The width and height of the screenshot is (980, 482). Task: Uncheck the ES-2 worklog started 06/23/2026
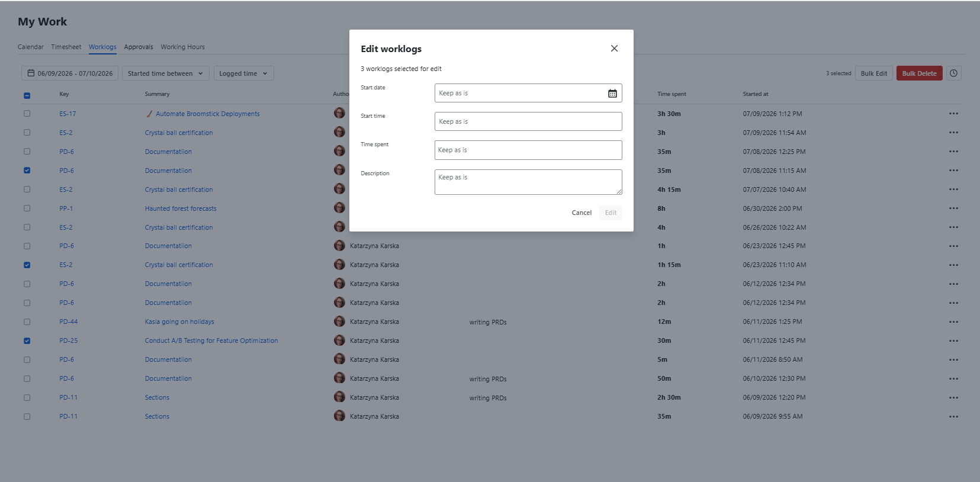click(27, 265)
